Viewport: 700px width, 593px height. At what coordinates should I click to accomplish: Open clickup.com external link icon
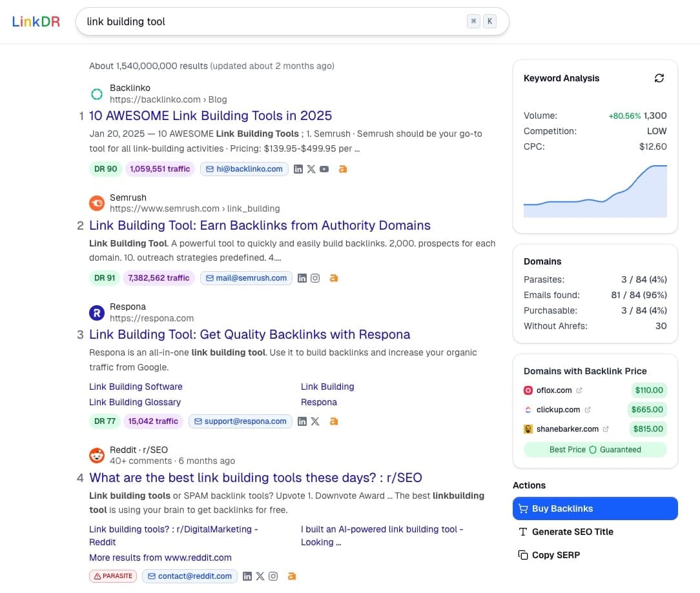click(588, 410)
